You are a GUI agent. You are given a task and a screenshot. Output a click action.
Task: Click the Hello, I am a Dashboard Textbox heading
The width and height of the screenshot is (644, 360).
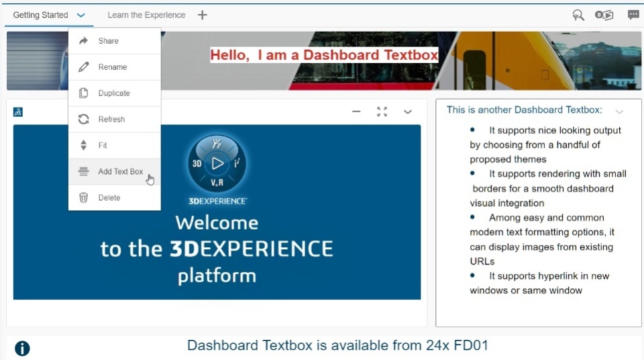pyautogui.click(x=324, y=55)
